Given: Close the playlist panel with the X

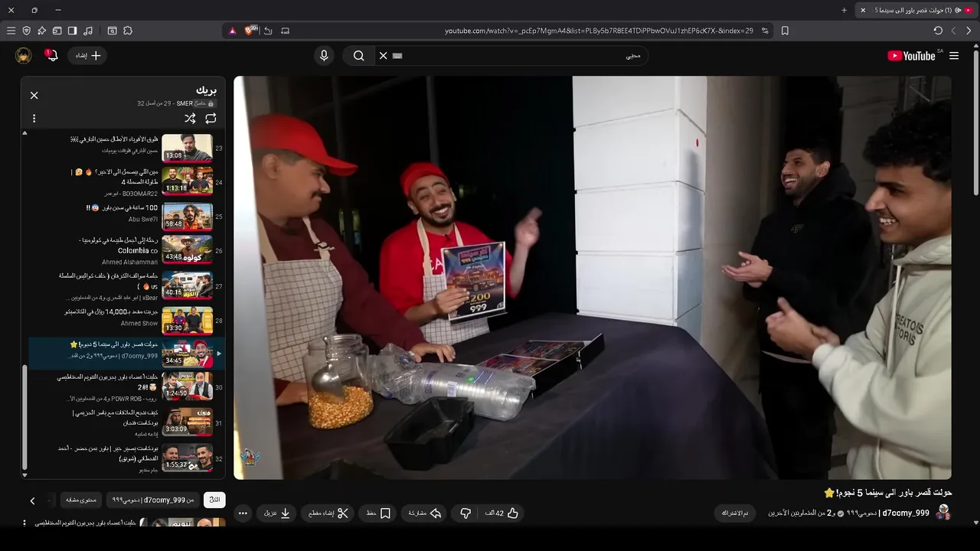Looking at the screenshot, I should [x=34, y=95].
